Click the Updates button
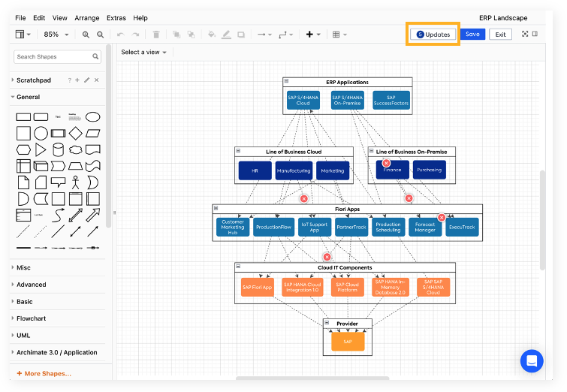The width and height of the screenshot is (567, 392). point(433,35)
